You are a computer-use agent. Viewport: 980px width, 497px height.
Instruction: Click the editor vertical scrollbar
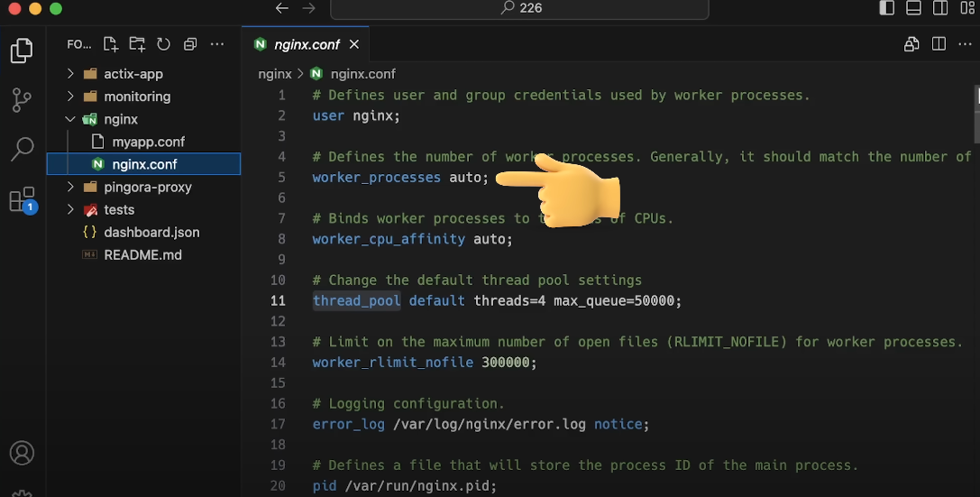click(976, 115)
